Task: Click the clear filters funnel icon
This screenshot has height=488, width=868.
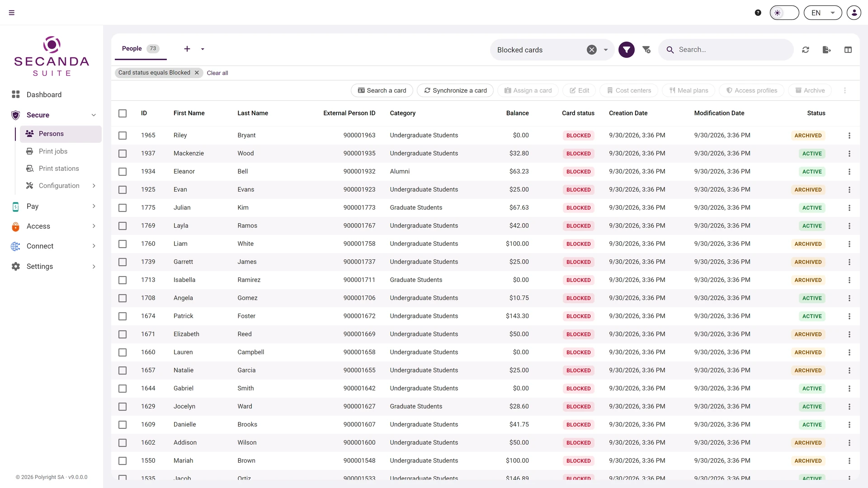Action: (646, 50)
